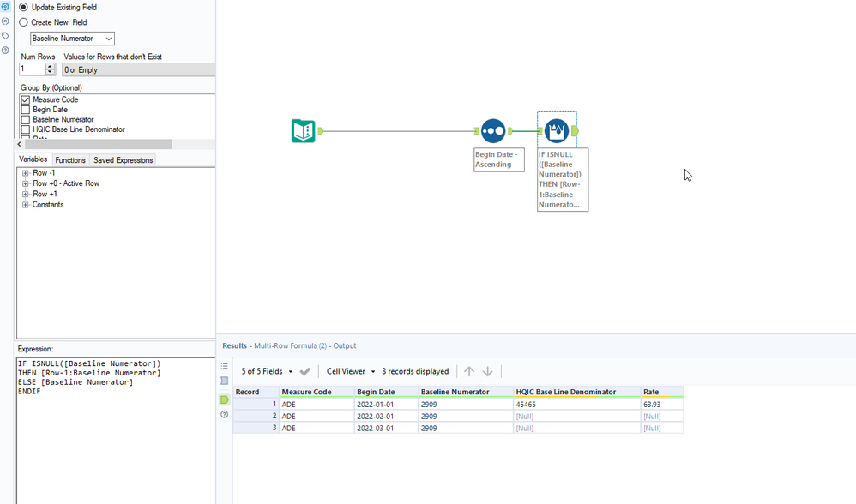Open the Help icon in left sidebar

point(5,51)
